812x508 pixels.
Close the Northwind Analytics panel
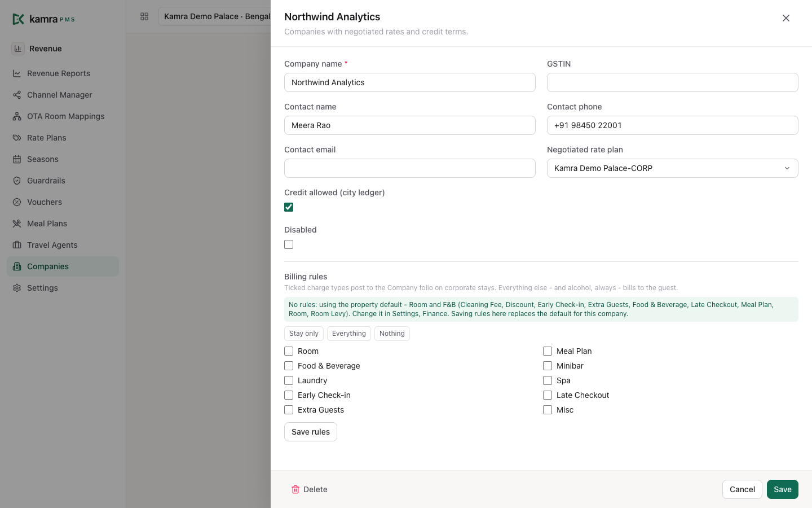pos(786,18)
